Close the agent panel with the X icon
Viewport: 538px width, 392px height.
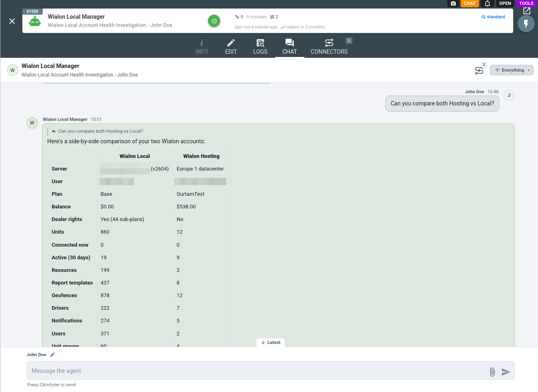click(x=12, y=21)
